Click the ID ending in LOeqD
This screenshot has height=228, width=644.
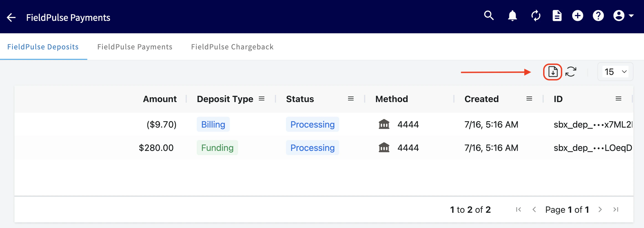tap(593, 148)
